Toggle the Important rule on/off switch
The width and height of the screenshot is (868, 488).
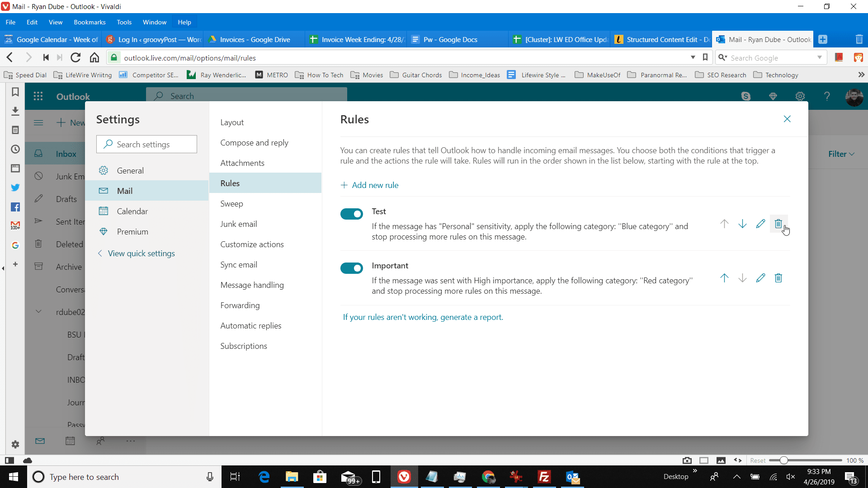coord(351,267)
